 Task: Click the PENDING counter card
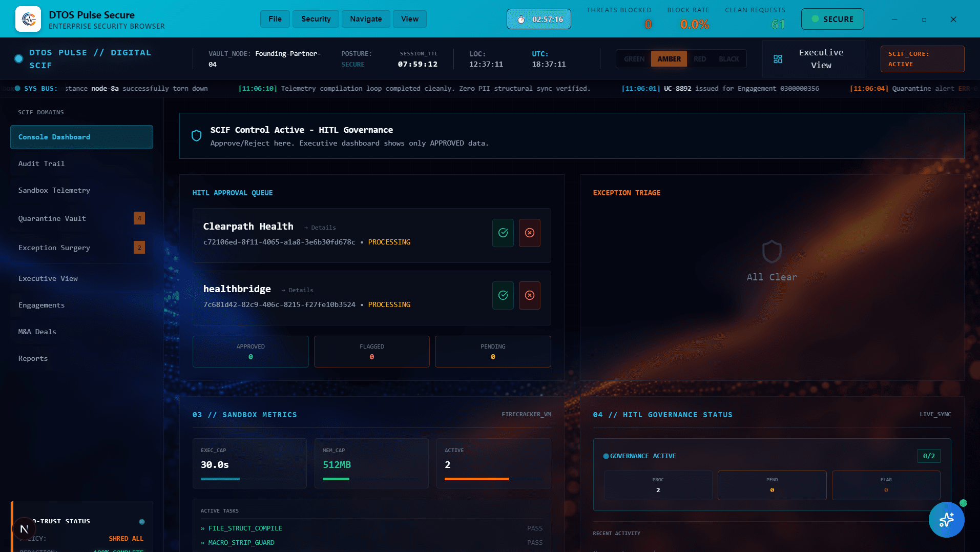[493, 352]
